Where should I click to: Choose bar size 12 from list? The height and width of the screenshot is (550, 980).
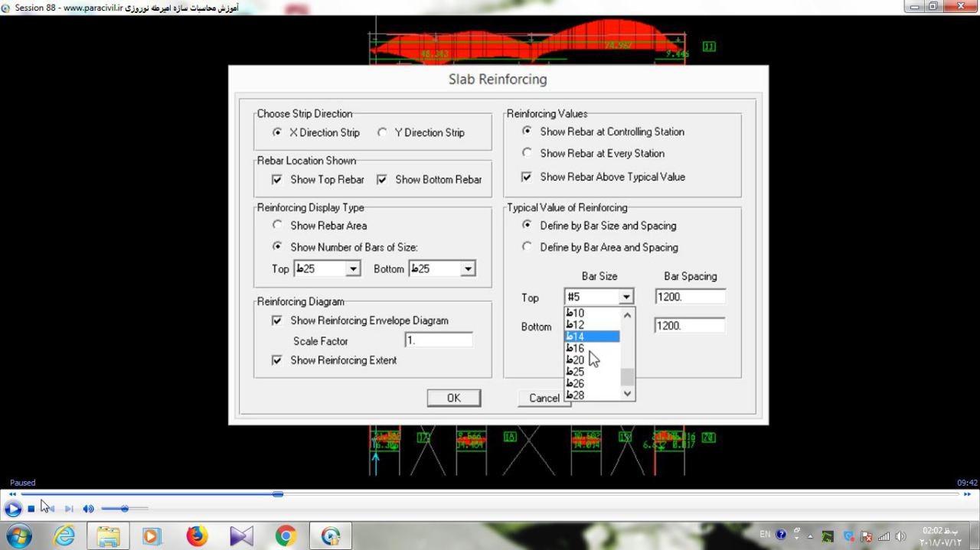click(592, 324)
